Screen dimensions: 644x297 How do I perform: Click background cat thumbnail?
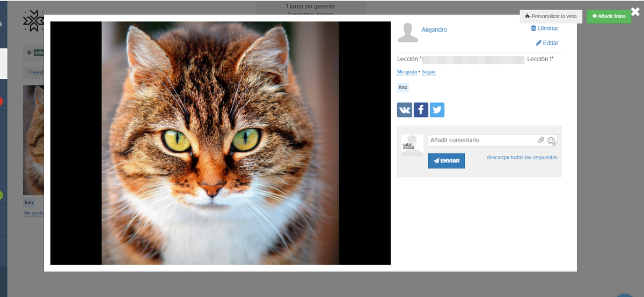point(33,140)
